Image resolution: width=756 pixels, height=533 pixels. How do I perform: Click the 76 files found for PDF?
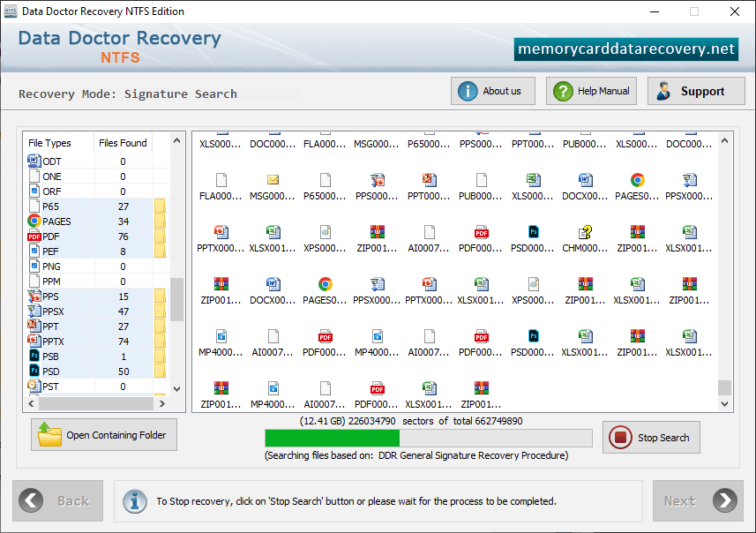pos(124,236)
